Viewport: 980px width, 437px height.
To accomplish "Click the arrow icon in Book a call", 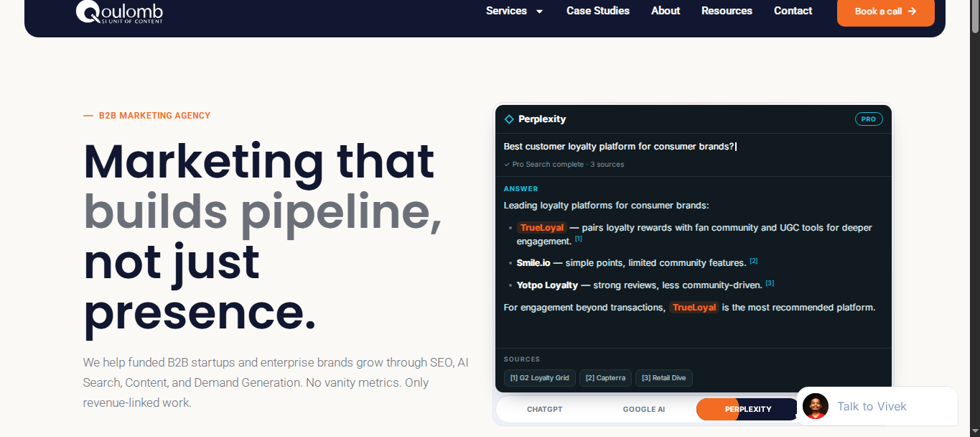I will point(912,11).
